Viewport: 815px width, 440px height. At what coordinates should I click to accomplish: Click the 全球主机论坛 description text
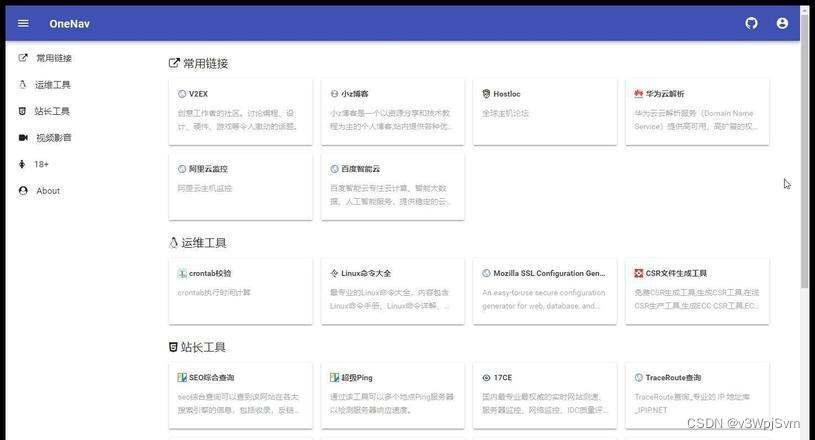505,113
